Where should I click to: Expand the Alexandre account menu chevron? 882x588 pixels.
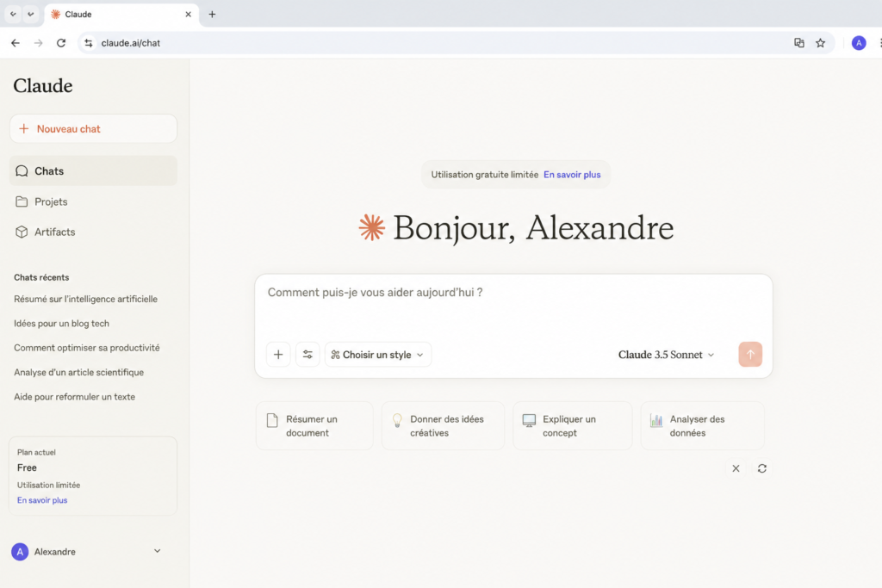(x=158, y=551)
